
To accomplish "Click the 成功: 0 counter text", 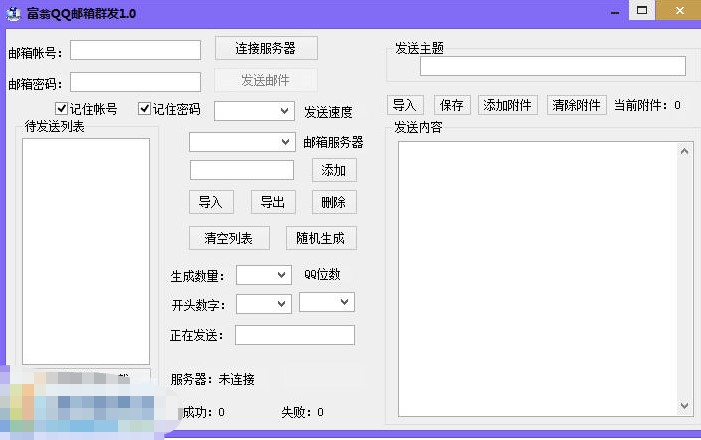I will pos(203,412).
